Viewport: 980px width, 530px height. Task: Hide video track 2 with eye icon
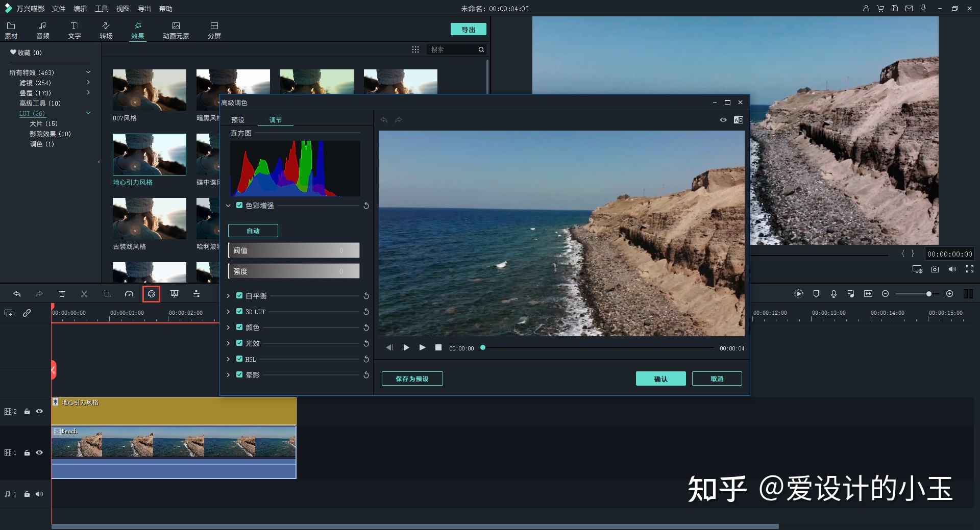[x=39, y=411]
